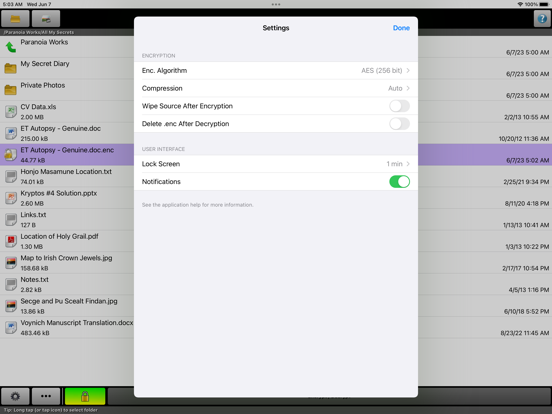This screenshot has height=414, width=552.
Task: Click the gear settings icon at bottom
Action: [x=15, y=396]
